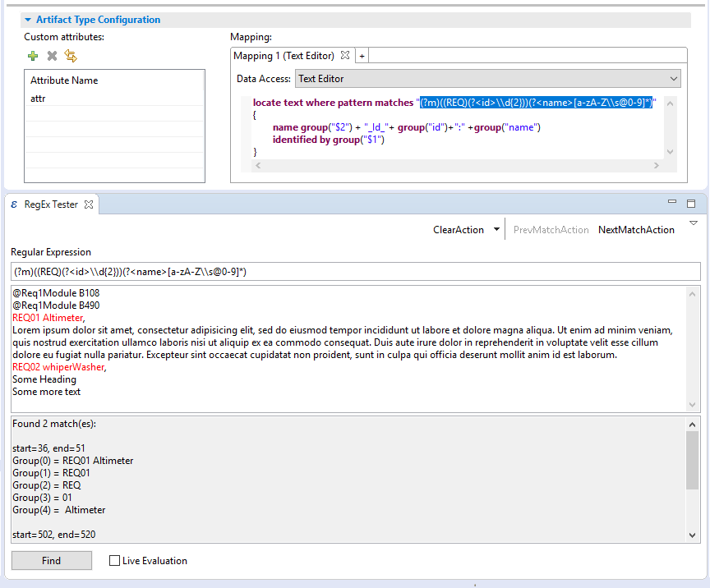Open the RegEx Tester view menu triangle
The width and height of the screenshot is (710, 588).
click(x=693, y=223)
